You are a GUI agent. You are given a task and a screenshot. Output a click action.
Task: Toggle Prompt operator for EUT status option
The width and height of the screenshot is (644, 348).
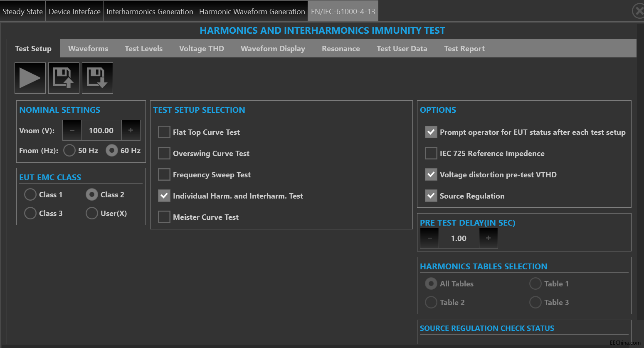[x=431, y=132]
